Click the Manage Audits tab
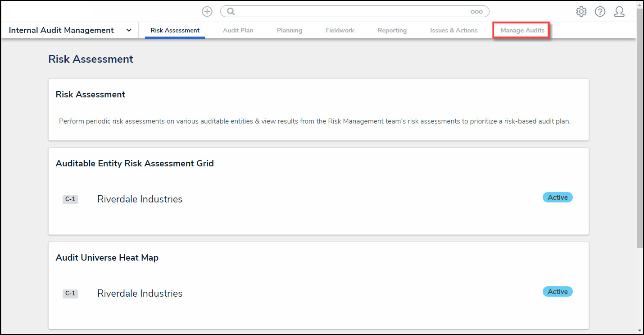The width and height of the screenshot is (644, 335). click(x=522, y=30)
